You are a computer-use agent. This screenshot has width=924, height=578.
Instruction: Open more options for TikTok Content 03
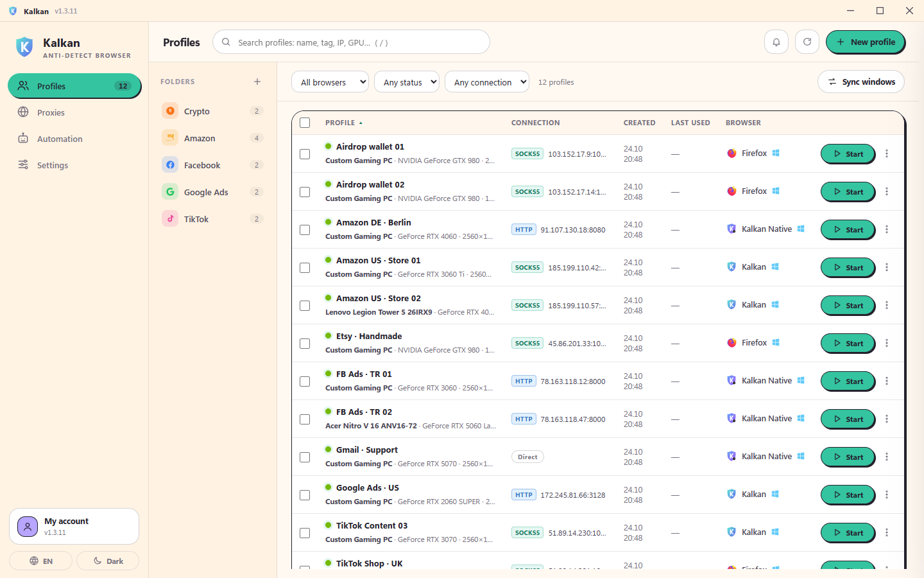click(887, 532)
